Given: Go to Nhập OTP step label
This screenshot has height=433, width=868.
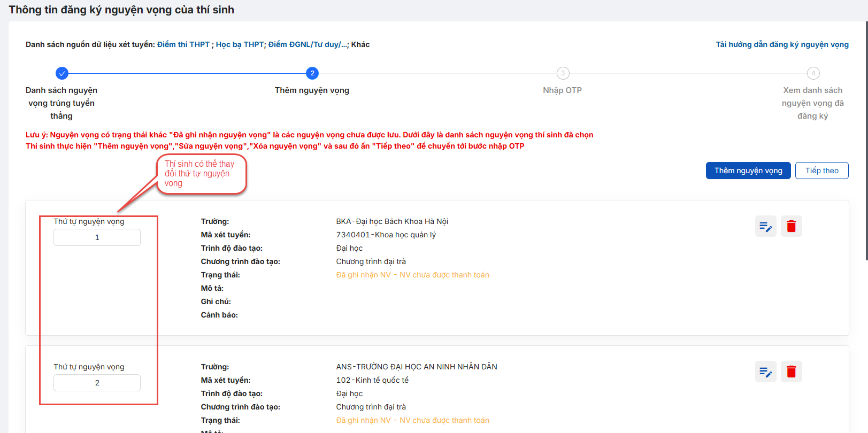Looking at the screenshot, I should pyautogui.click(x=562, y=90).
